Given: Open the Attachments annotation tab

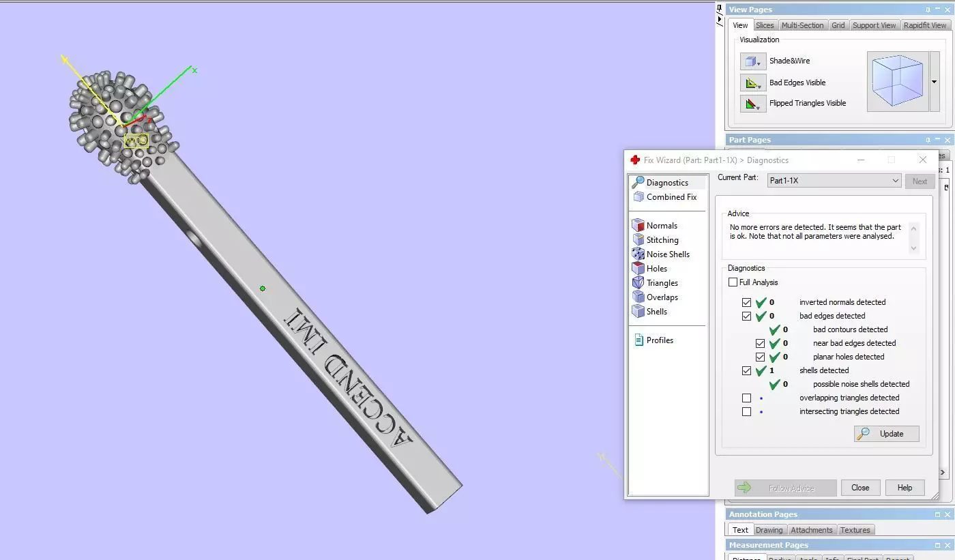Looking at the screenshot, I should click(811, 530).
